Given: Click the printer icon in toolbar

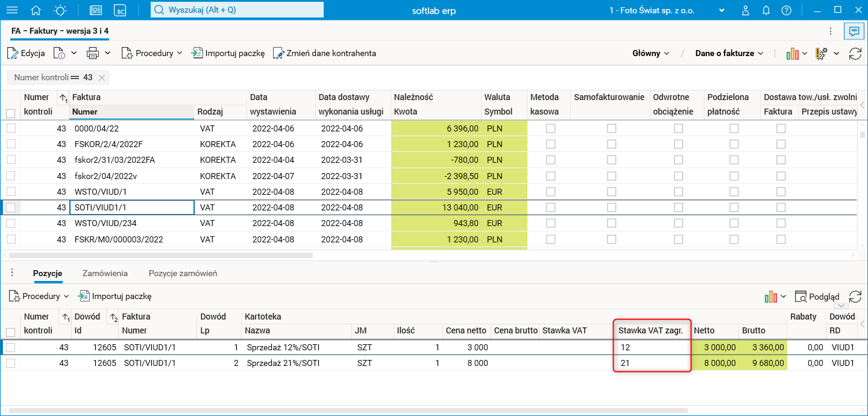Looking at the screenshot, I should pyautogui.click(x=92, y=53).
